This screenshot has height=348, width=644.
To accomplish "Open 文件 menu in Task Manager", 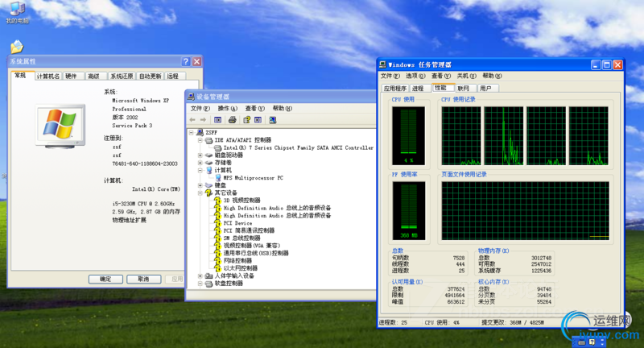I will click(390, 76).
